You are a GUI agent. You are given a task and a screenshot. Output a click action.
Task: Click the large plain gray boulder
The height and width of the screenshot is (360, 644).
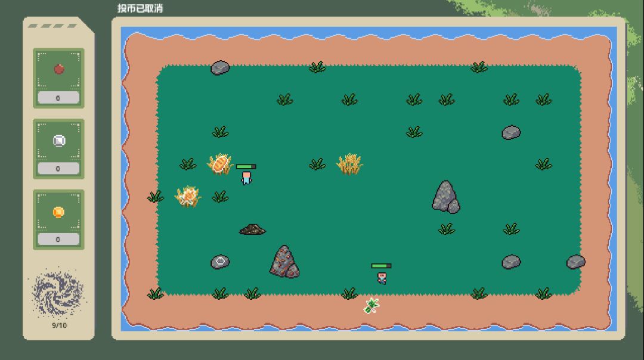click(x=446, y=197)
